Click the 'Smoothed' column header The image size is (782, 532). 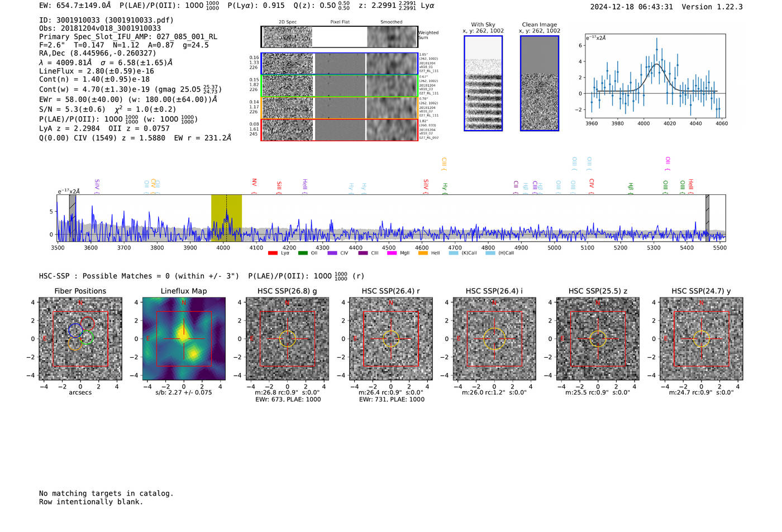(x=392, y=22)
